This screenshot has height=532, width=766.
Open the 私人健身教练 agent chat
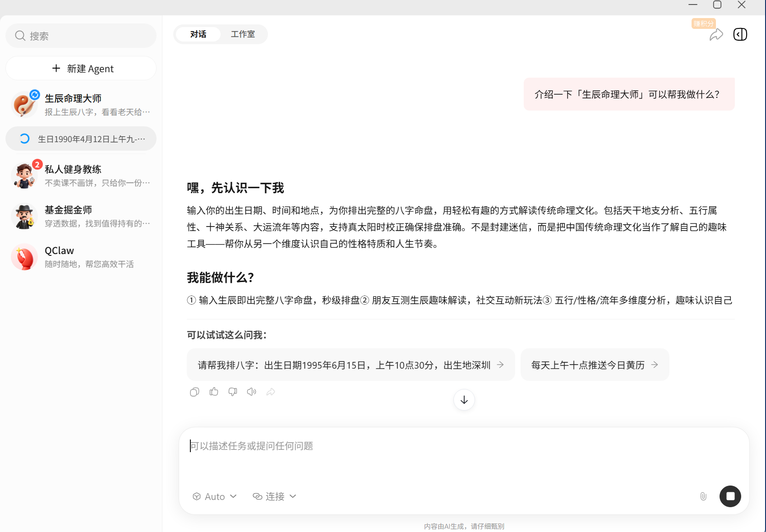click(x=81, y=176)
